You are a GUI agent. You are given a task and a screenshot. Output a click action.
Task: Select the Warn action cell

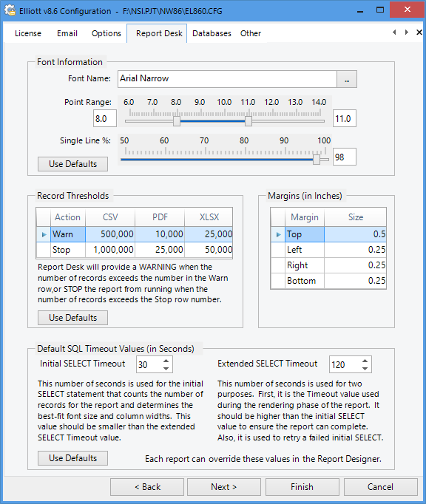coord(68,234)
